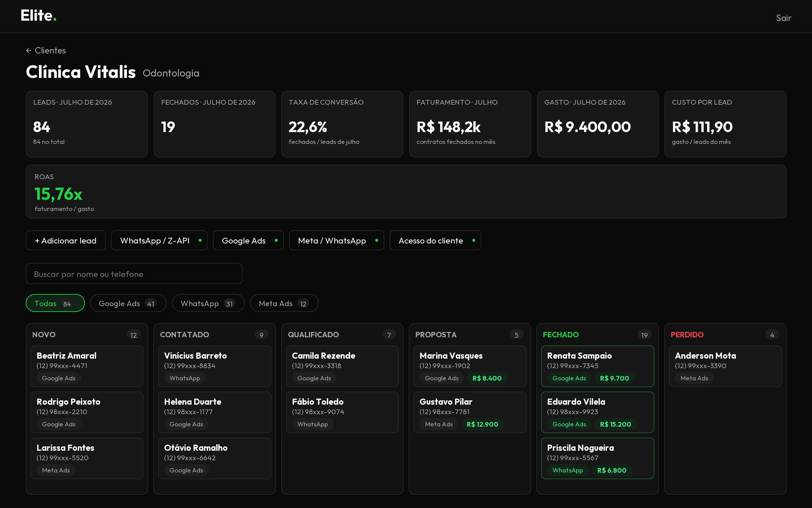The image size is (812, 508).
Task: Add a new lead
Action: point(66,240)
